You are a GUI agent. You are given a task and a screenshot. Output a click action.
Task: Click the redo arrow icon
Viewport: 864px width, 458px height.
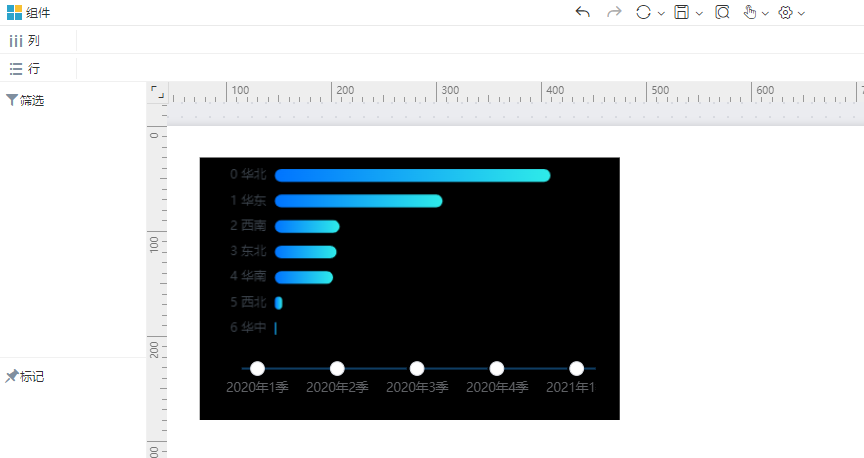[614, 12]
